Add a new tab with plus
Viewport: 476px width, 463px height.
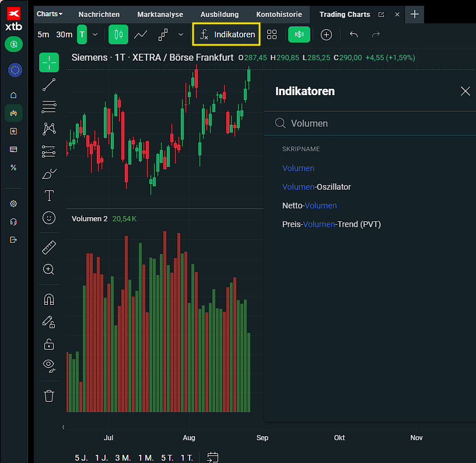click(x=415, y=14)
